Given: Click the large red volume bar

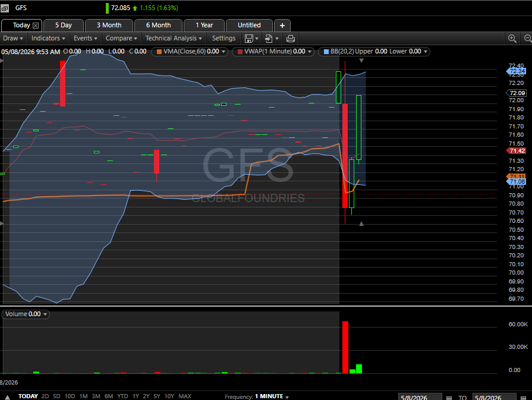Looking at the screenshot, I should click(x=345, y=347).
